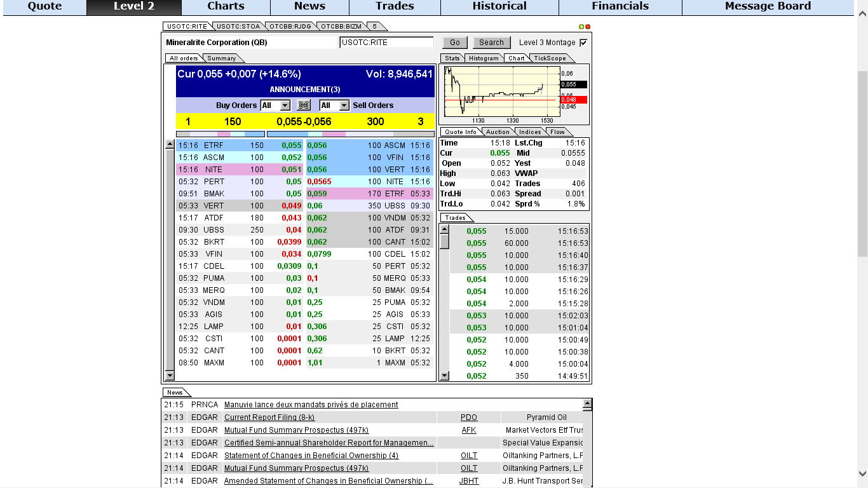Open the PDO ticker link
The image size is (868, 488).
(468, 417)
